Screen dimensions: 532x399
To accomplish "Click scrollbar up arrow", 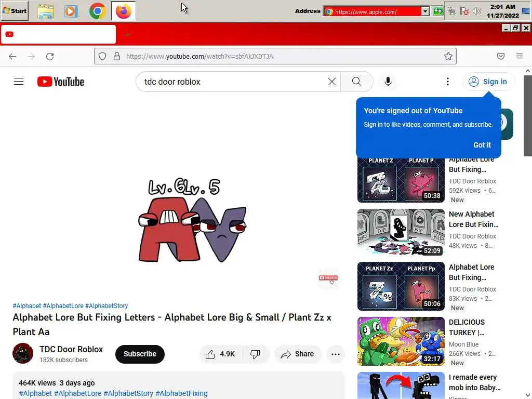I will pyautogui.click(x=528, y=71).
